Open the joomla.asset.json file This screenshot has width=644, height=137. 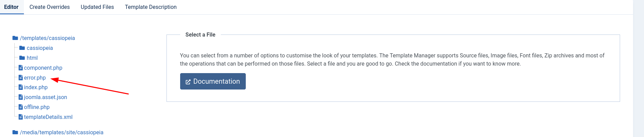(x=45, y=97)
